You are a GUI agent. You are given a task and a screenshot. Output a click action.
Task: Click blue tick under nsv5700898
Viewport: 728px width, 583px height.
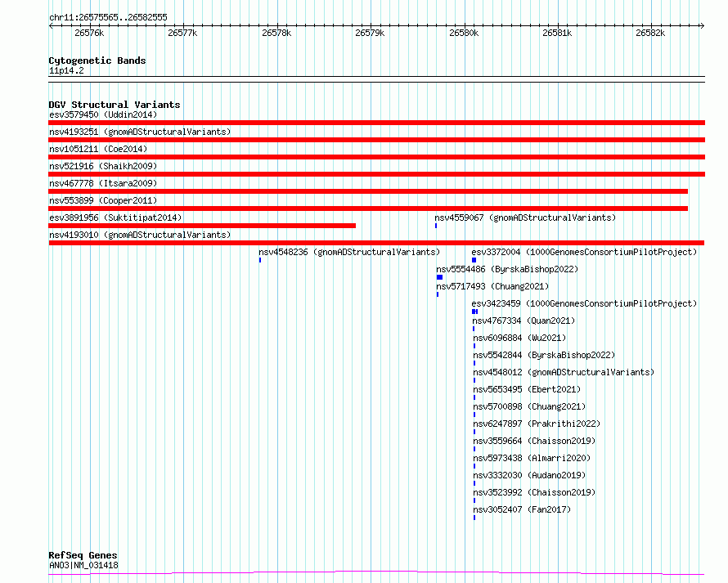(x=474, y=415)
